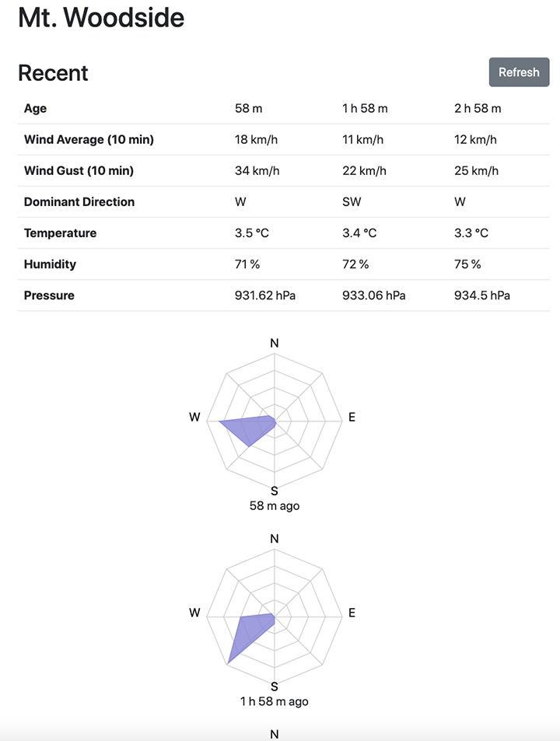Viewport: 560px width, 741px height.
Task: Click the "58 m ago" chart caption
Action: (274, 506)
